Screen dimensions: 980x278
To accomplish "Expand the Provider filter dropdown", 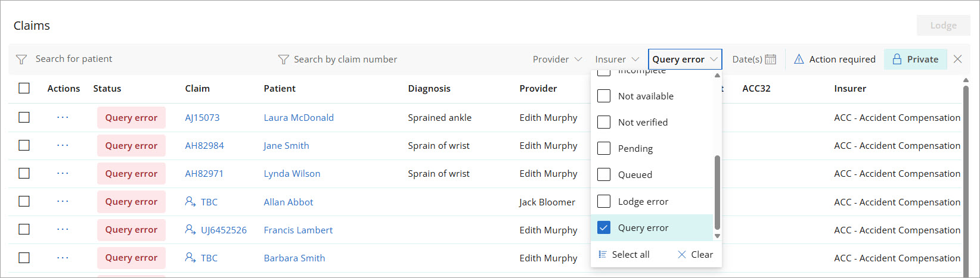I will click(x=557, y=59).
